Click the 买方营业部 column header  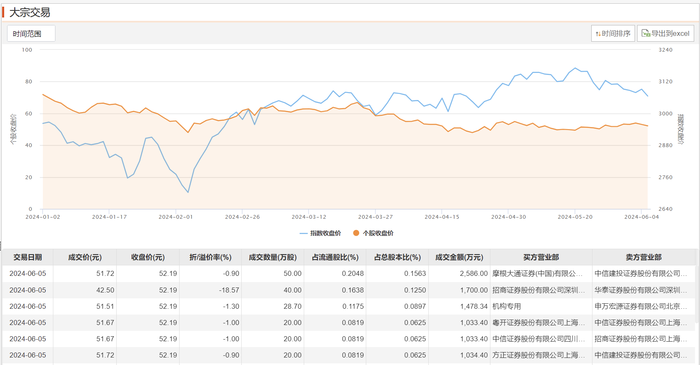tap(541, 257)
